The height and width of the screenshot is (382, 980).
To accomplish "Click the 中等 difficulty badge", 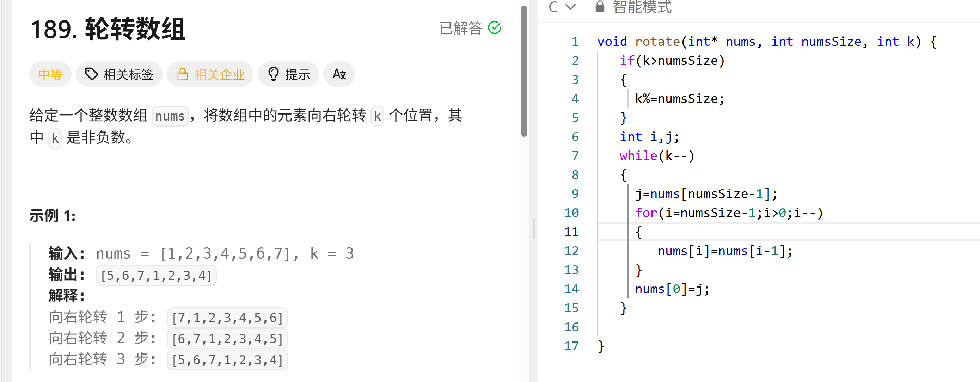I will [50, 74].
